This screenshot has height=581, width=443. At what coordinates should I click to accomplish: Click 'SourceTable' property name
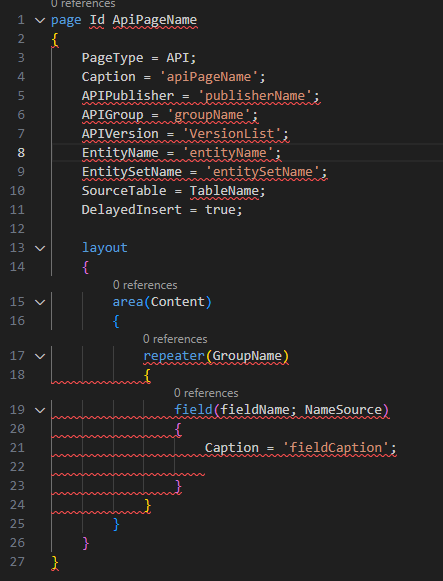pos(124,191)
